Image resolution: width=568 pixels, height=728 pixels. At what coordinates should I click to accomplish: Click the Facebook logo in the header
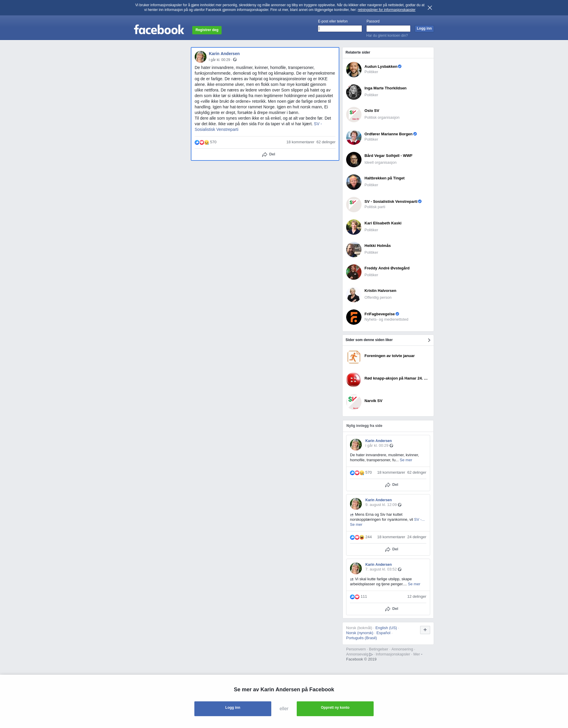[x=159, y=30]
